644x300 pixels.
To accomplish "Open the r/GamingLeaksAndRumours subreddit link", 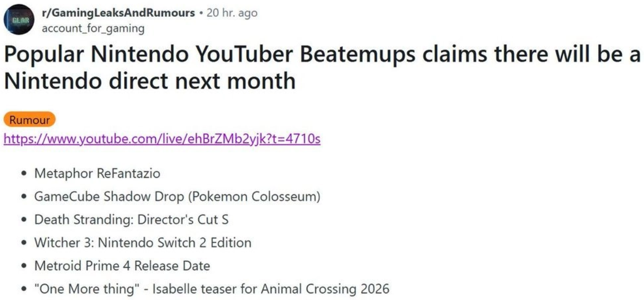I will [118, 13].
